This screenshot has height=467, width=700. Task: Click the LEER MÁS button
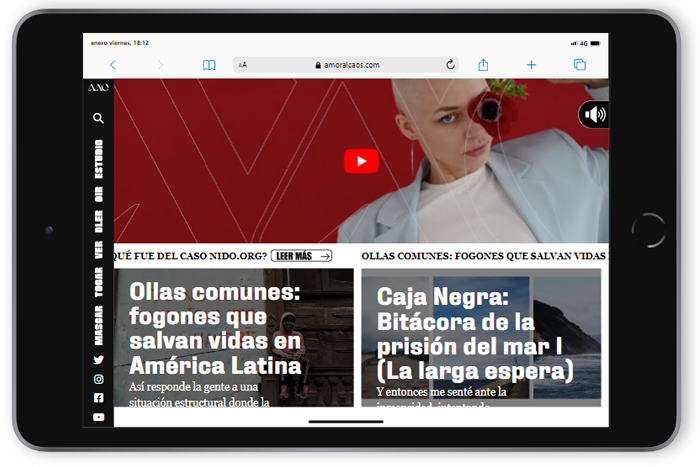301,256
